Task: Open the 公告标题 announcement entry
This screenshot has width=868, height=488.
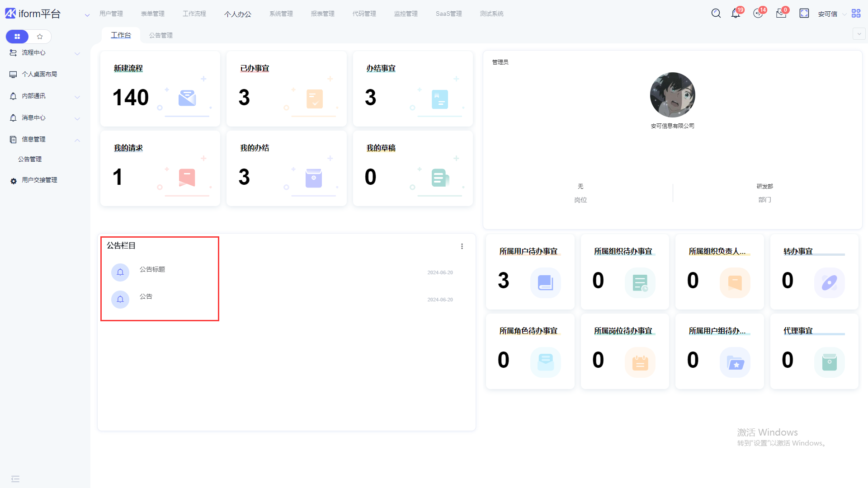Action: point(152,269)
